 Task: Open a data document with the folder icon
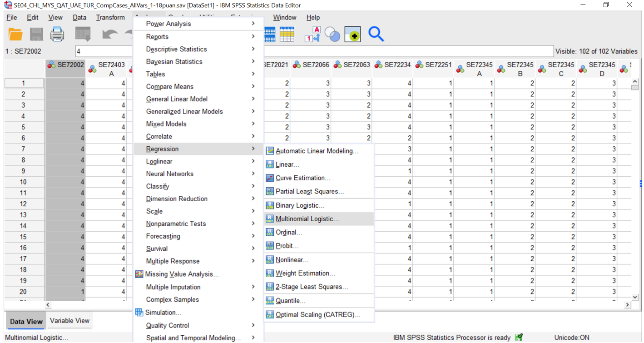pyautogui.click(x=15, y=35)
